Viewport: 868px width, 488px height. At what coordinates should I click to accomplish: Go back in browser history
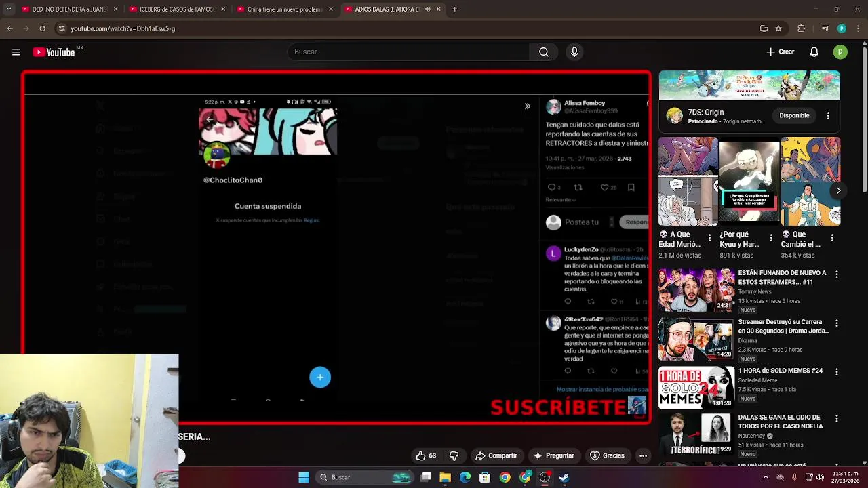pyautogui.click(x=9, y=28)
